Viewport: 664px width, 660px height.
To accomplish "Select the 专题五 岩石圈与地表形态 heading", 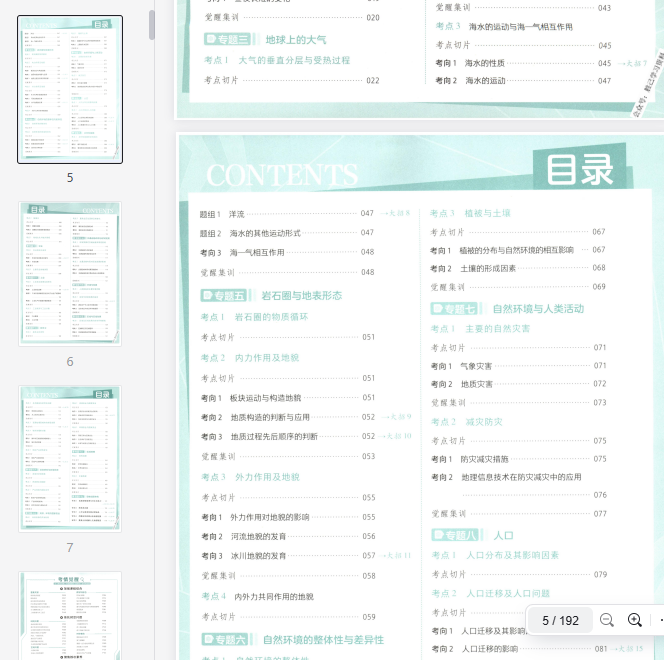I will pos(271,295).
